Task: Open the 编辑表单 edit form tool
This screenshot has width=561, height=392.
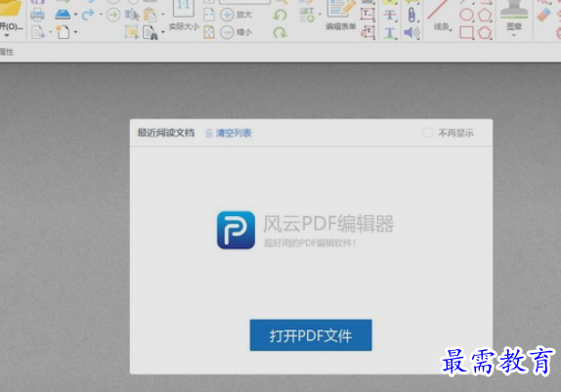Action: coord(341,16)
